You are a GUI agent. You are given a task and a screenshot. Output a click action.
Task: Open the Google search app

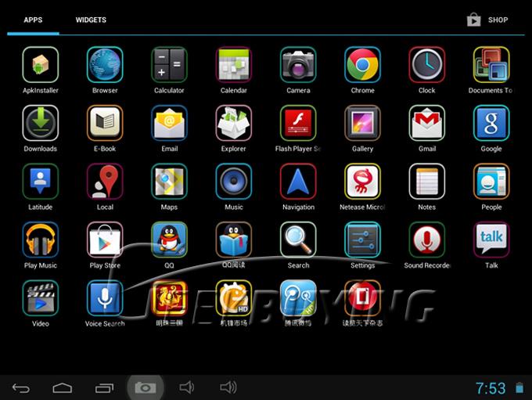click(491, 123)
